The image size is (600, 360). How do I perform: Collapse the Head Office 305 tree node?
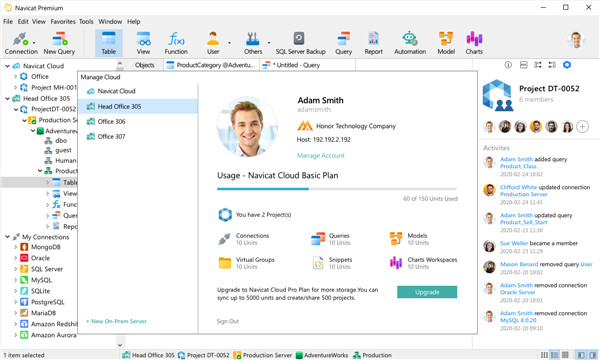click(7, 98)
